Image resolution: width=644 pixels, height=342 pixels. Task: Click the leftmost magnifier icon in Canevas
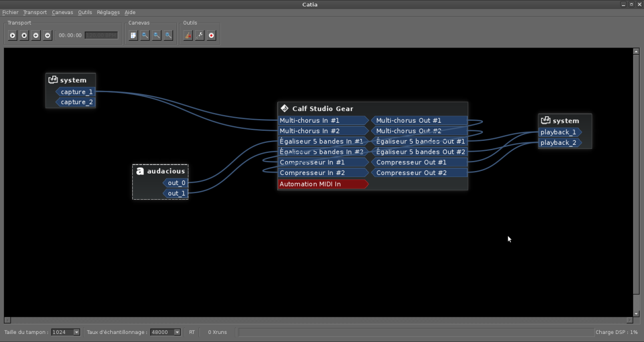[145, 35]
